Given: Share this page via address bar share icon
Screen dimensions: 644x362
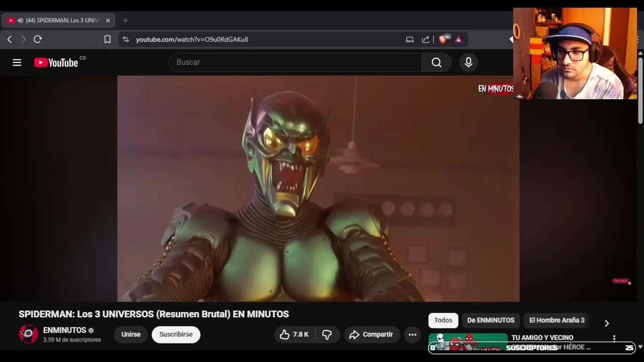Looking at the screenshot, I should point(426,39).
